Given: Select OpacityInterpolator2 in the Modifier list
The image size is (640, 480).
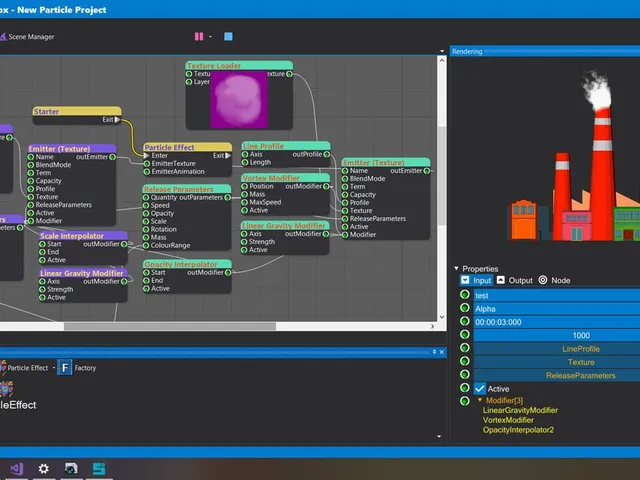Looking at the screenshot, I should click(518, 430).
